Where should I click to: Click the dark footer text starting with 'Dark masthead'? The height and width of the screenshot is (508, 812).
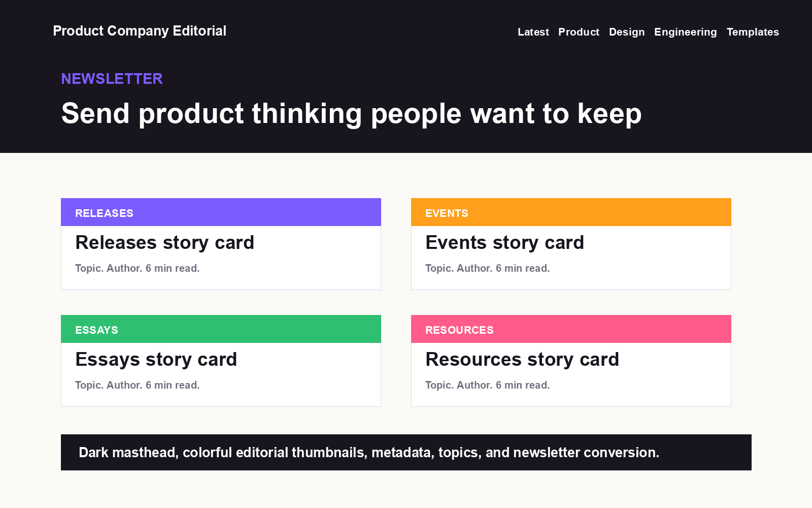(369, 453)
